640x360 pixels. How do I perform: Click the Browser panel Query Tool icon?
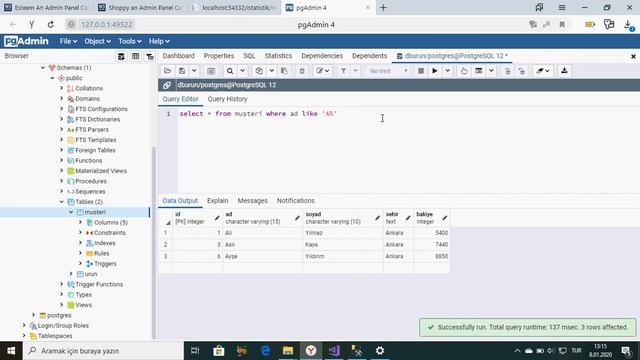pyautogui.click(x=121, y=56)
